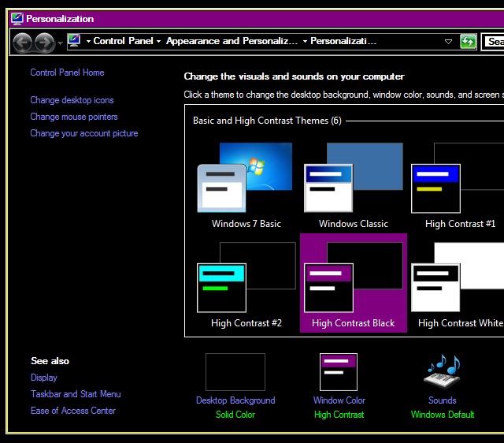Viewport: 504px width, 443px height.
Task: Click Basic and High Contrast Themes (6) header
Action: point(267,121)
